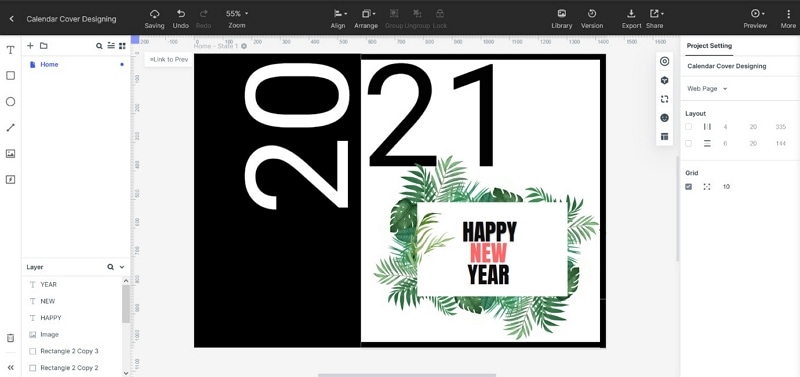Uncheck the Grid checkbox

coord(688,187)
